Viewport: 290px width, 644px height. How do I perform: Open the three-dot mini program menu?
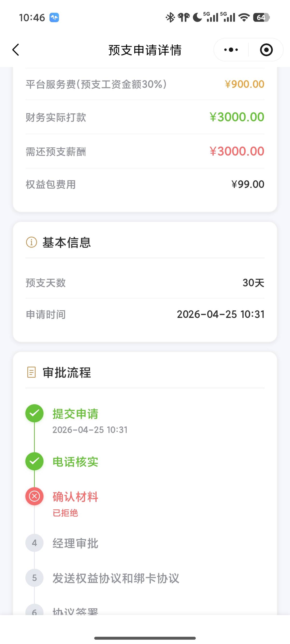click(x=231, y=50)
